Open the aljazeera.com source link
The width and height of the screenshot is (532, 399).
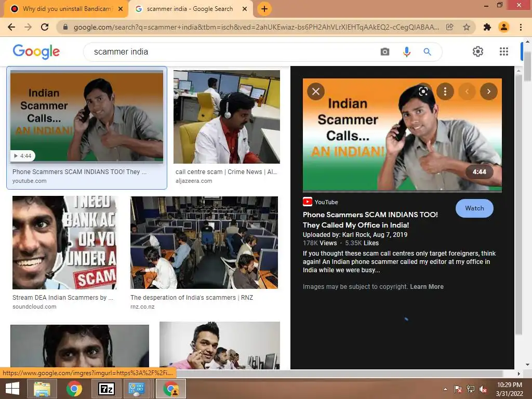(x=194, y=181)
